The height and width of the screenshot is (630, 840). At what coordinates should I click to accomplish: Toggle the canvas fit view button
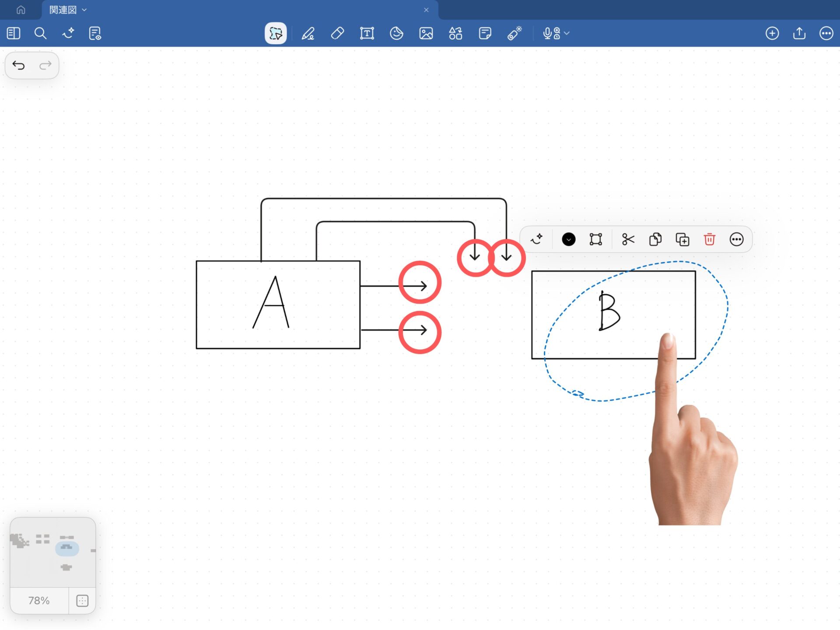82,601
